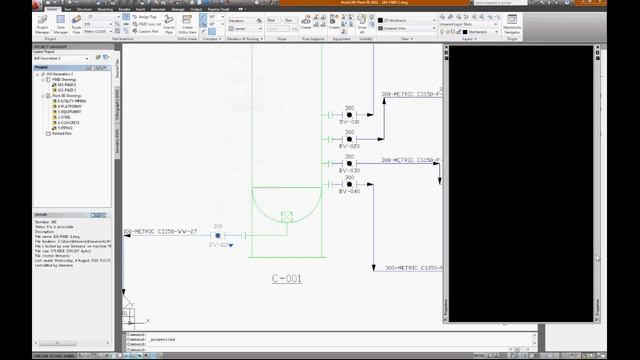The image size is (640, 360).
Task: Open the Express Tools ribbon tab
Action: point(218,9)
